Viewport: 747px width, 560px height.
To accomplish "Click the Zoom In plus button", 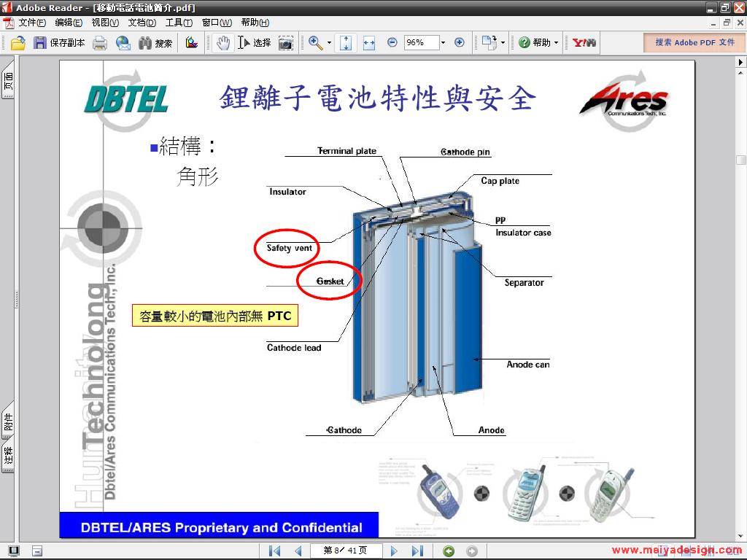I will (x=460, y=43).
